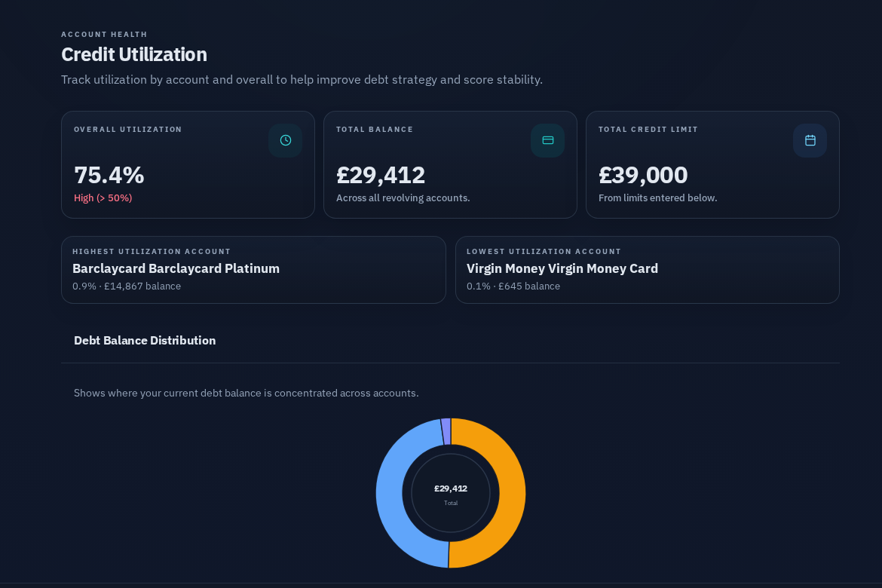
Task: Click the TOTAL CREDIT LIMIT card label
Action: (648, 130)
